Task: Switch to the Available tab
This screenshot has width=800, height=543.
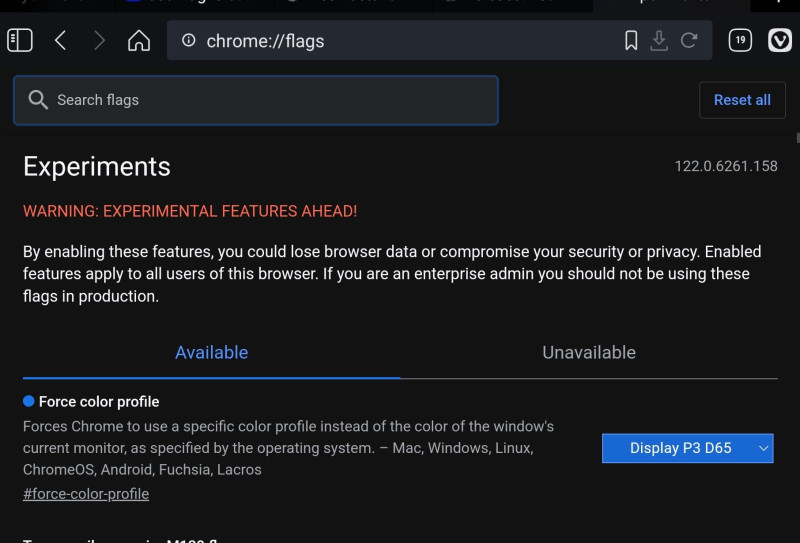Action: (x=211, y=353)
